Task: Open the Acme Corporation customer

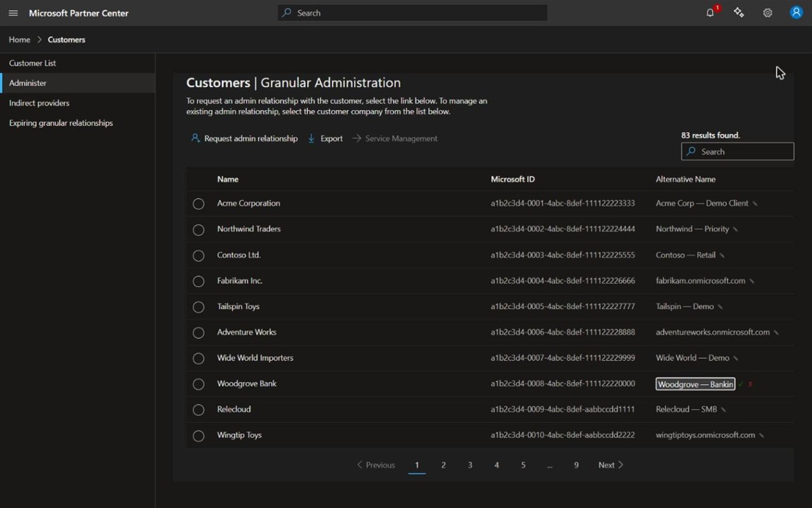Action: [x=249, y=203]
